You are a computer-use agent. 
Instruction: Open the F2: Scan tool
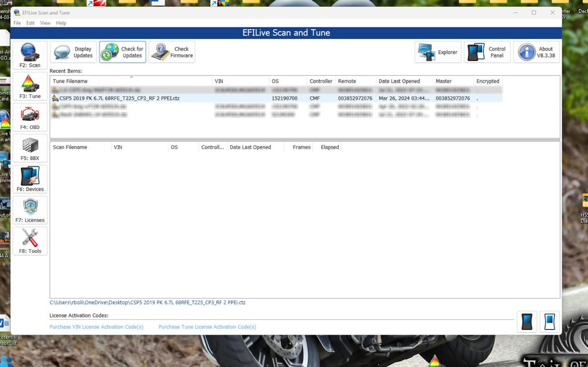click(x=30, y=55)
